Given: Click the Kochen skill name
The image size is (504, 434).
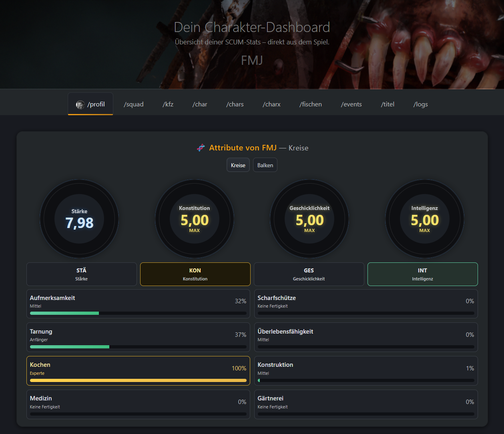Looking at the screenshot, I should [40, 365].
